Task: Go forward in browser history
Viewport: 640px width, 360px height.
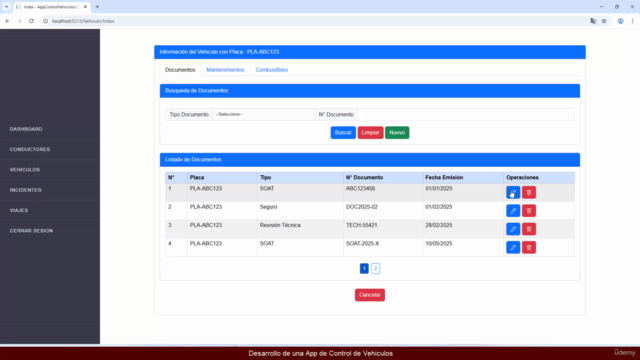Action: coord(19,21)
